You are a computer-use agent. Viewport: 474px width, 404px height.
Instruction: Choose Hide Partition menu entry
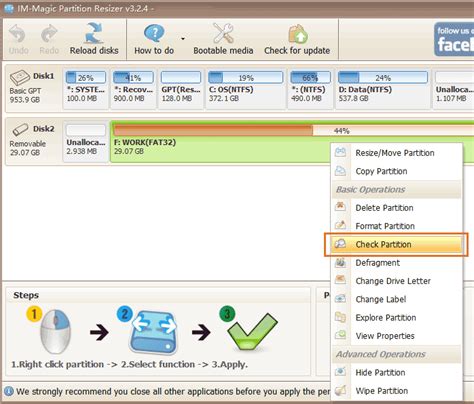(x=397, y=373)
